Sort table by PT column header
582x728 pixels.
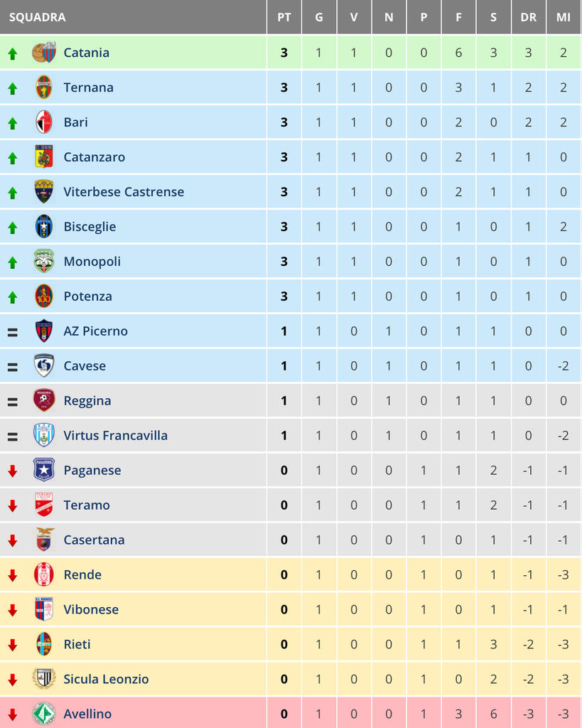coord(284,17)
